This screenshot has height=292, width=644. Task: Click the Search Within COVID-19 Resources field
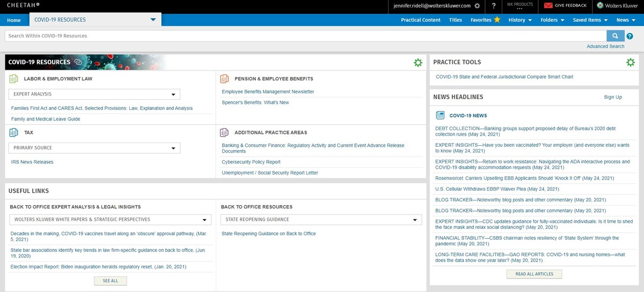(x=305, y=36)
